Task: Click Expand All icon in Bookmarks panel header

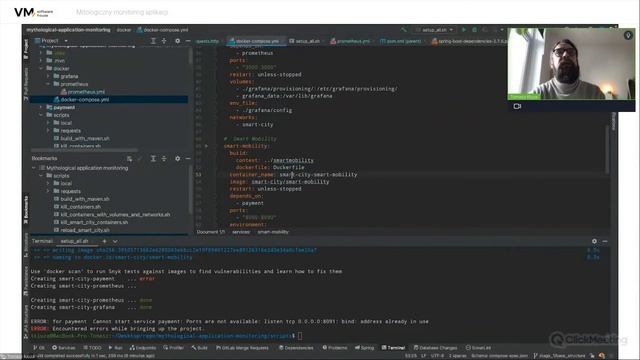Action: 153,158
